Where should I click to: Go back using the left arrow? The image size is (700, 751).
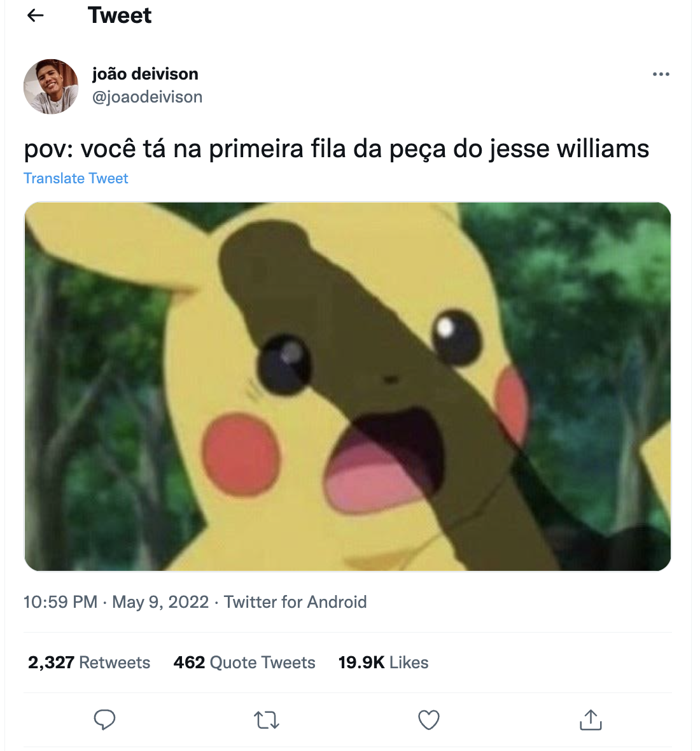tap(36, 15)
